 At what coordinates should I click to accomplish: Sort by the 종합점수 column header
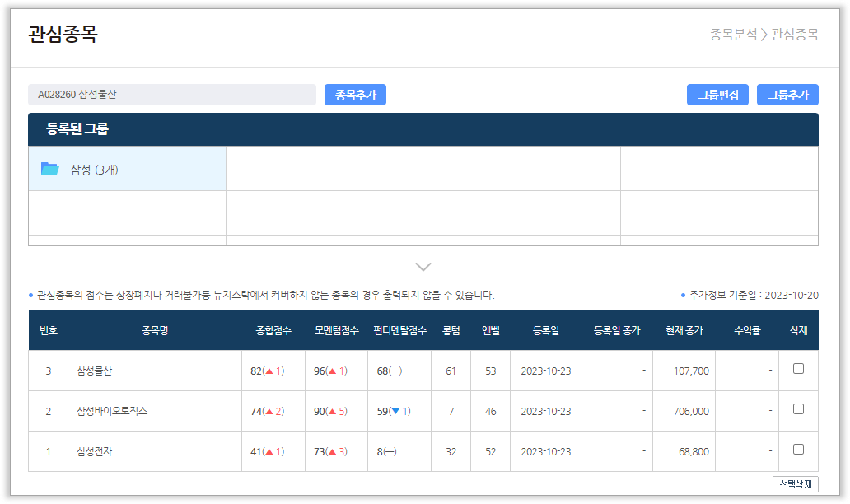point(273,331)
